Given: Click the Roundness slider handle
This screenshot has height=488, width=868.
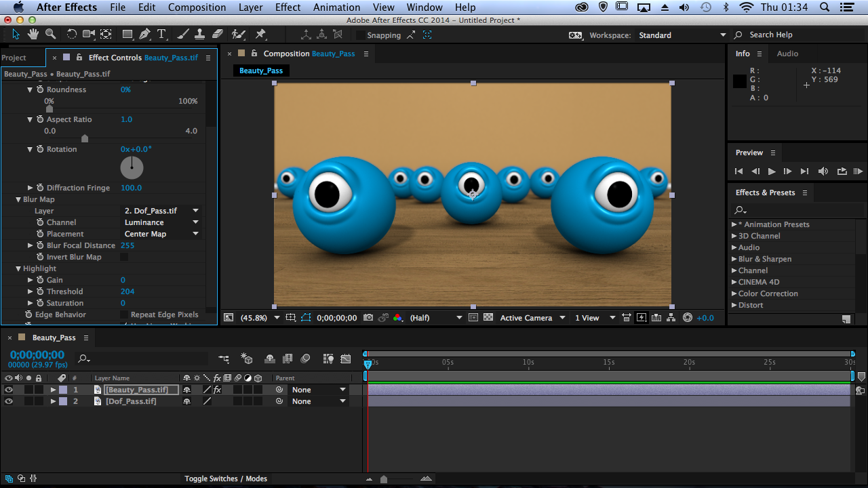Looking at the screenshot, I should click(x=50, y=108).
